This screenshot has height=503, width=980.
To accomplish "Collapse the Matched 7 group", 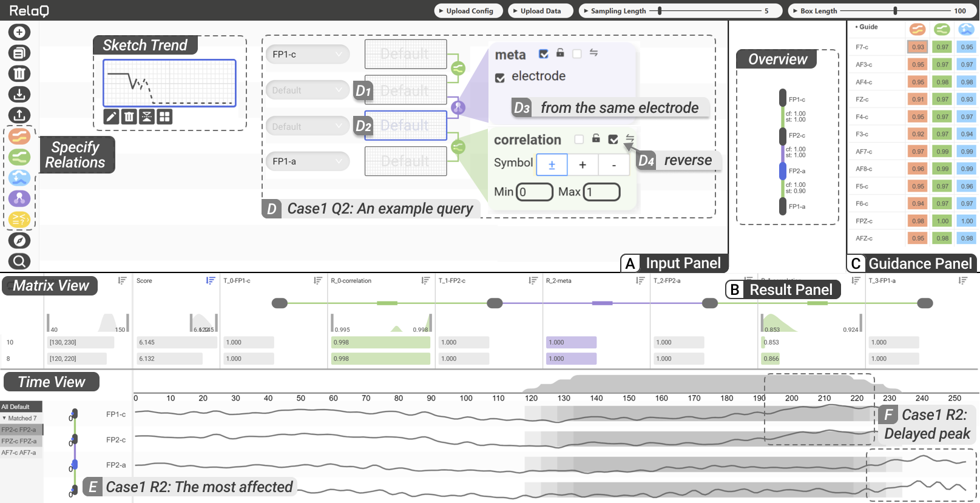I will pyautogui.click(x=5, y=418).
